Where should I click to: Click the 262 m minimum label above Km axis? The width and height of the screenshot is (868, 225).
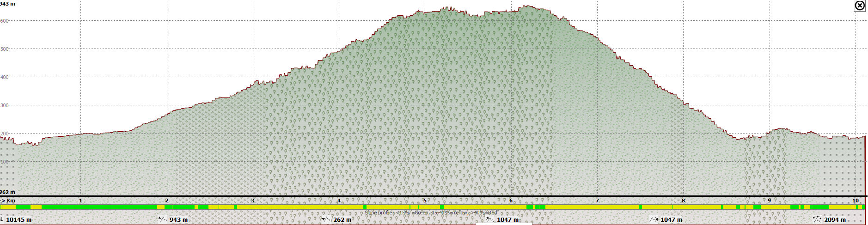(x=7, y=192)
